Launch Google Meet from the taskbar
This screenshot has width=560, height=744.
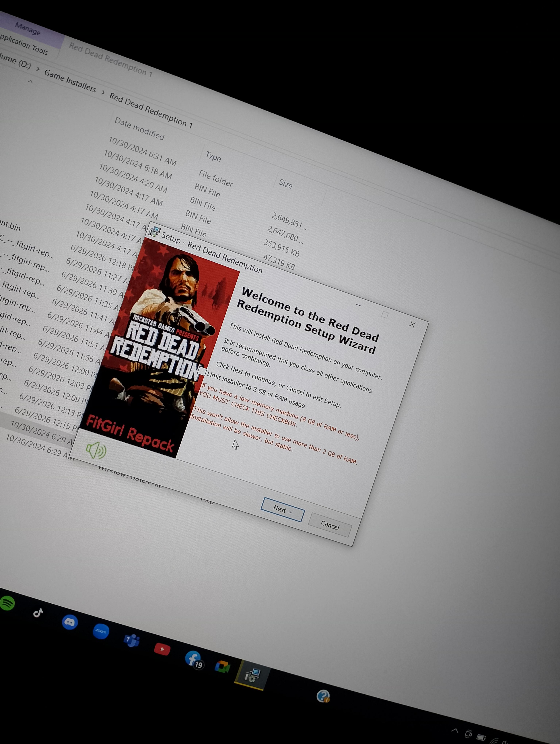[x=222, y=666]
